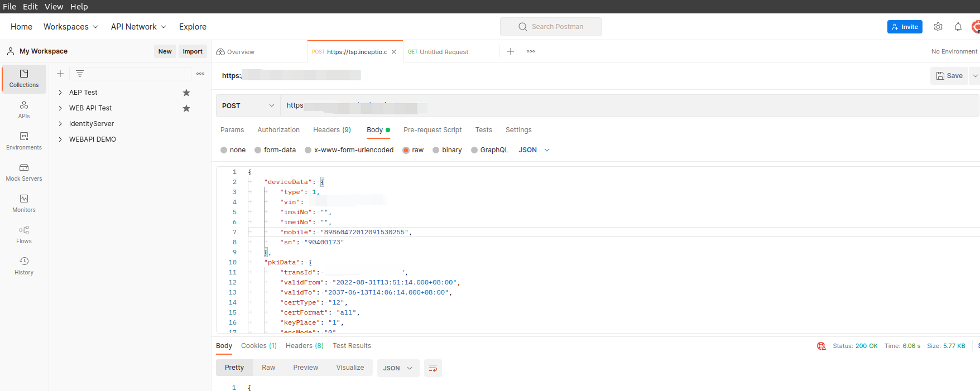This screenshot has height=391, width=980.
Task: Toggle star on AEP Test collection
Action: (x=186, y=93)
